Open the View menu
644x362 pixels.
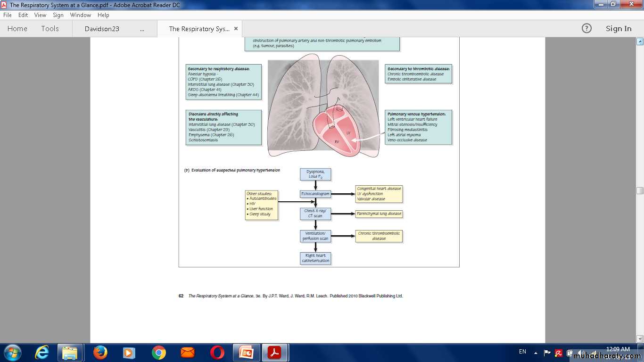(x=40, y=15)
